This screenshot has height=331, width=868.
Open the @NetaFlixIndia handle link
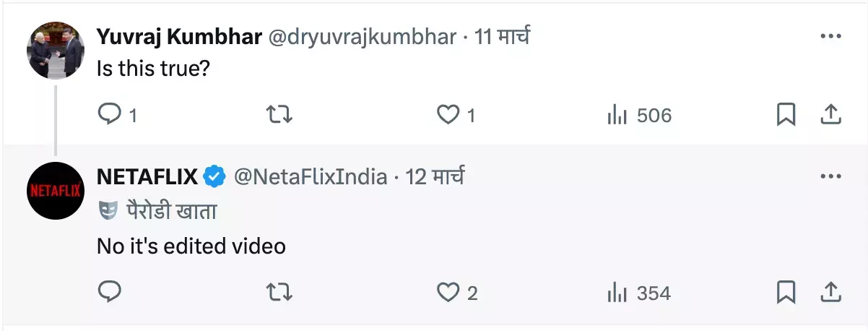[311, 176]
